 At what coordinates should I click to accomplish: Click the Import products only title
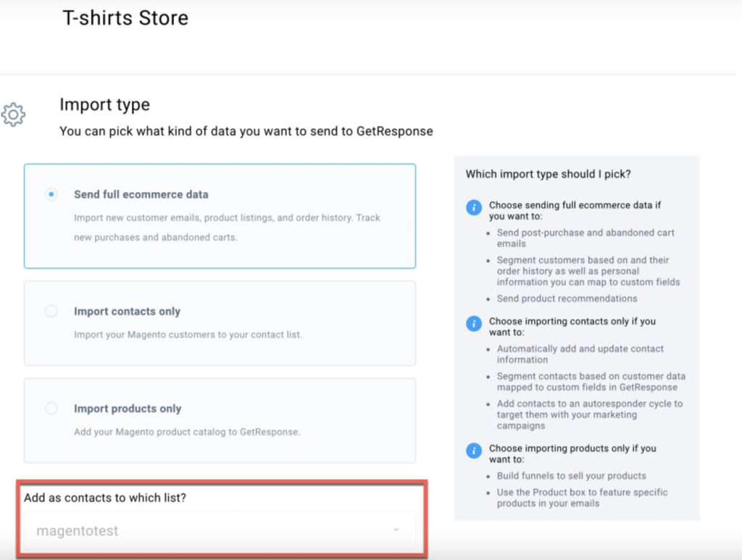tap(128, 408)
